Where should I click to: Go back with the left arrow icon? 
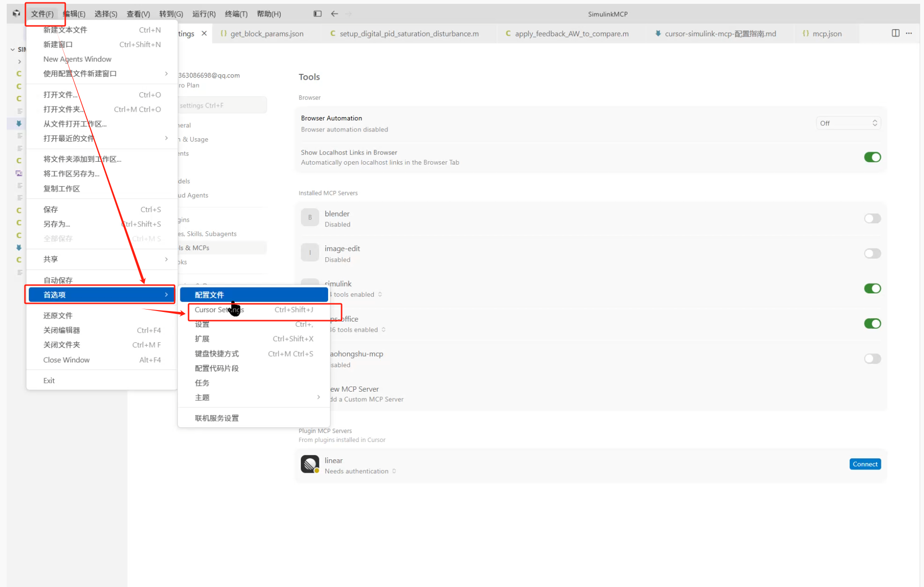(x=334, y=14)
